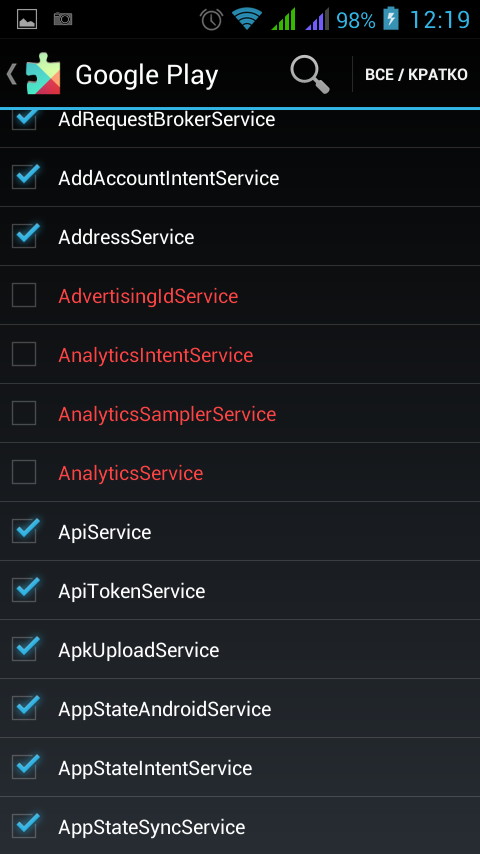
Task: Uncheck the AppStateSyncService checkbox
Action: [25, 825]
